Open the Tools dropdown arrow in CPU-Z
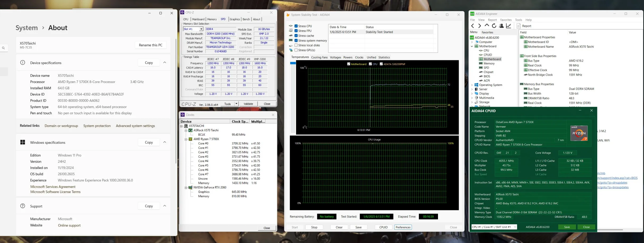644x243 pixels. [236, 104]
